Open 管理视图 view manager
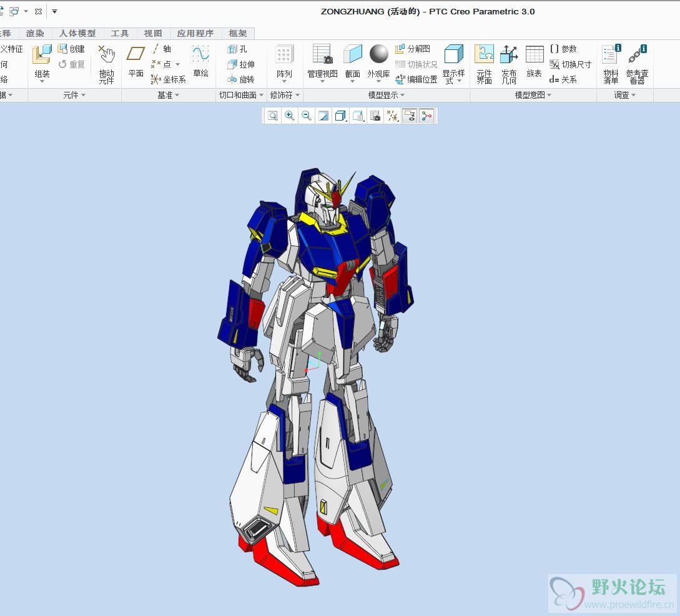Image resolution: width=680 pixels, height=616 pixels. [x=322, y=63]
